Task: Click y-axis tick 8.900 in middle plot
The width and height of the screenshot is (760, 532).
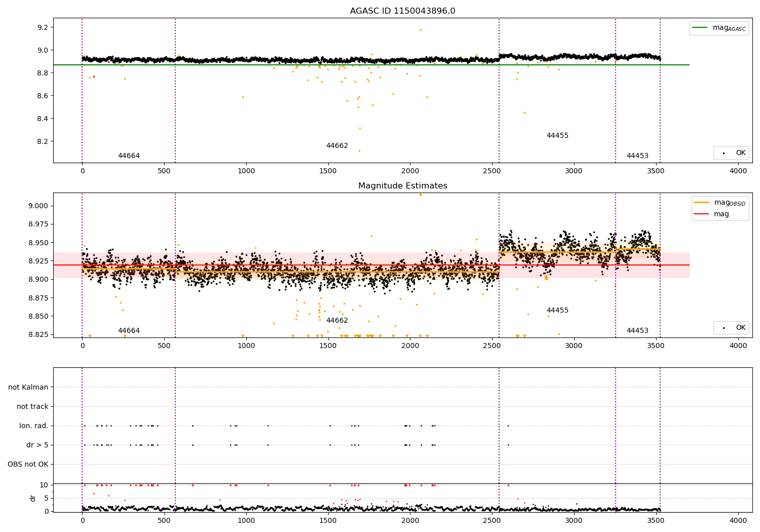Action: [x=39, y=279]
